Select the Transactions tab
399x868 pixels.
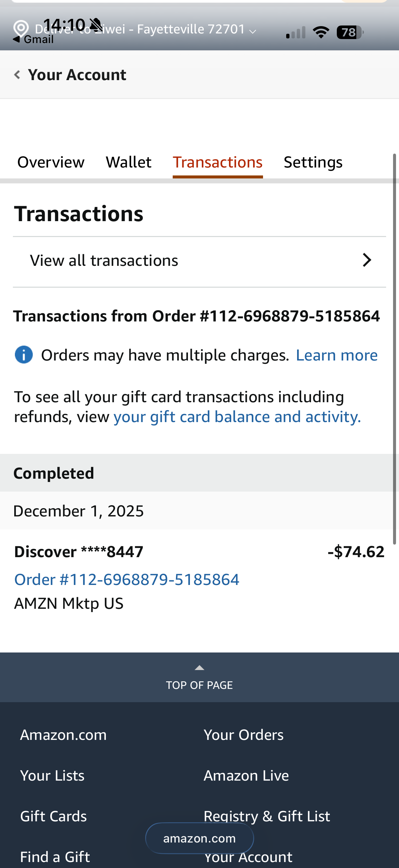click(x=217, y=163)
